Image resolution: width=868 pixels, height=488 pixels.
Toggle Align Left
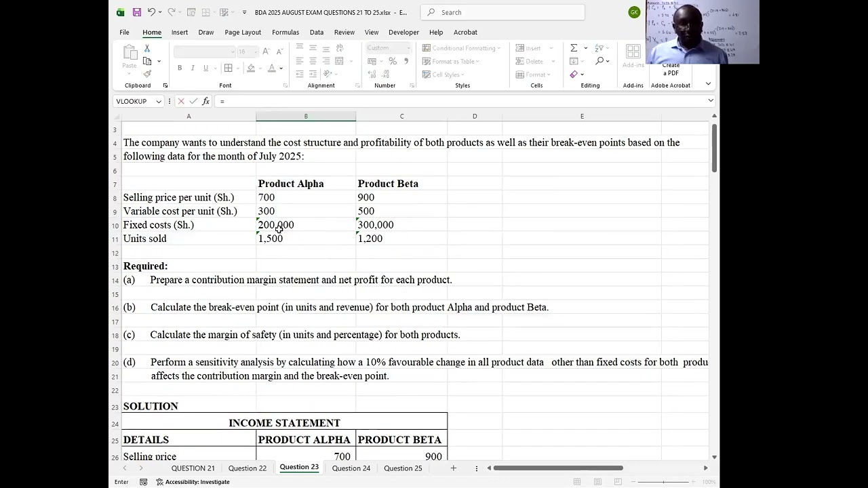300,61
